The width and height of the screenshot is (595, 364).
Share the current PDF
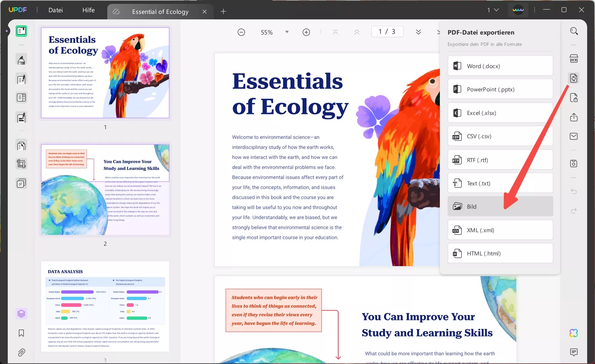(574, 117)
